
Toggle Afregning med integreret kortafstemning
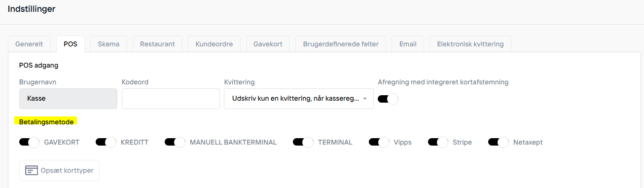(x=388, y=99)
